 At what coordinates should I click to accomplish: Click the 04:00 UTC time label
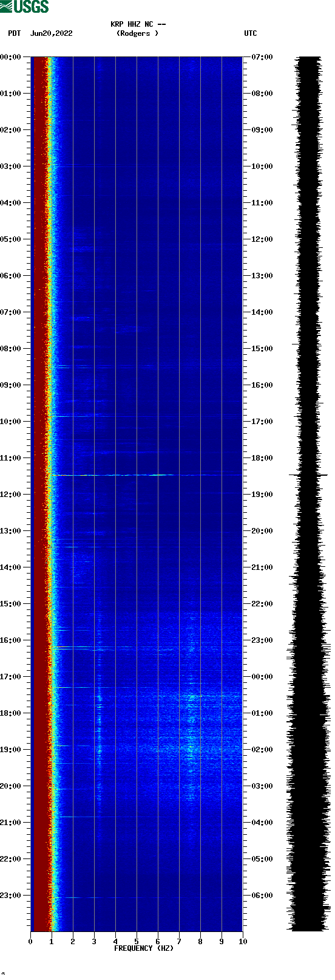(262, 823)
